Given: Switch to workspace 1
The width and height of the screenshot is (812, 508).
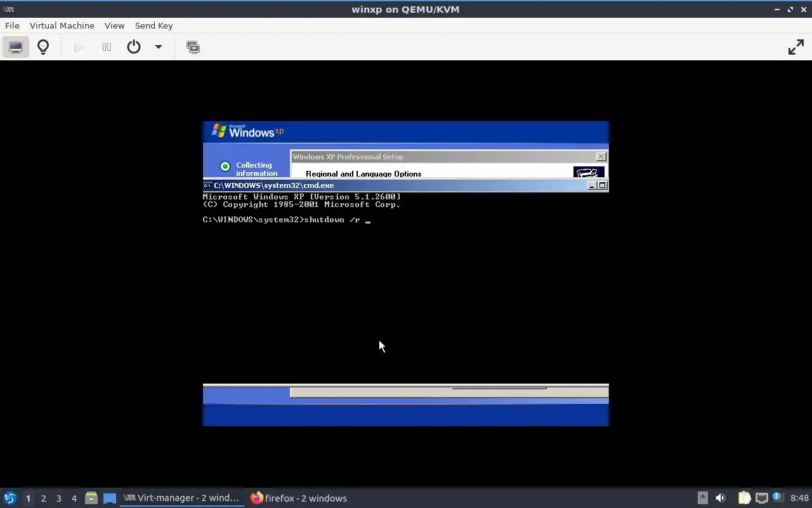Looking at the screenshot, I should pyautogui.click(x=28, y=498).
